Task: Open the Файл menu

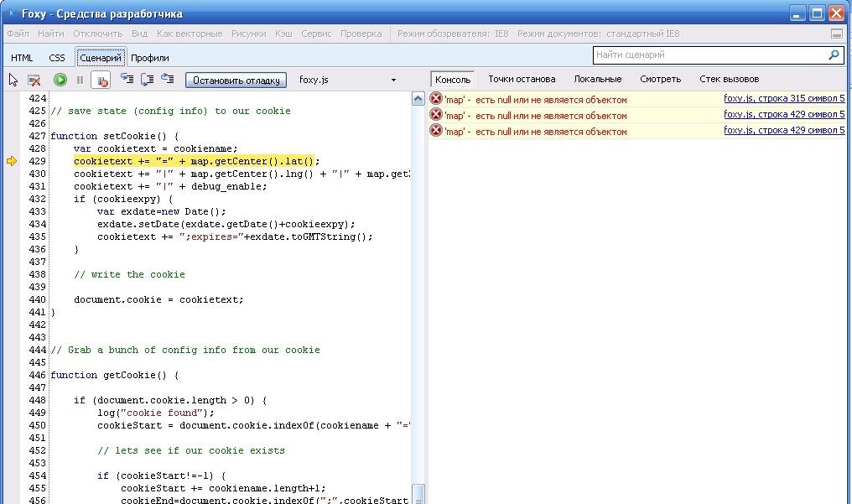Action: click(18, 34)
